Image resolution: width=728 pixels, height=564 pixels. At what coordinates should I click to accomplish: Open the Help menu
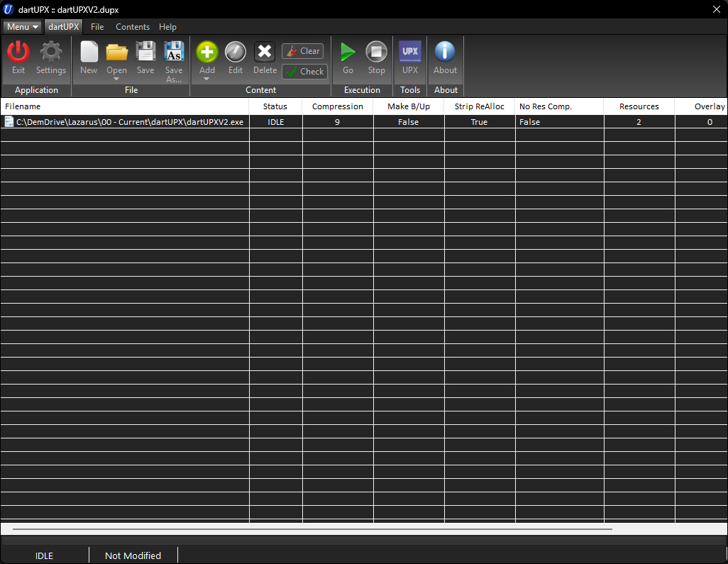(x=167, y=27)
